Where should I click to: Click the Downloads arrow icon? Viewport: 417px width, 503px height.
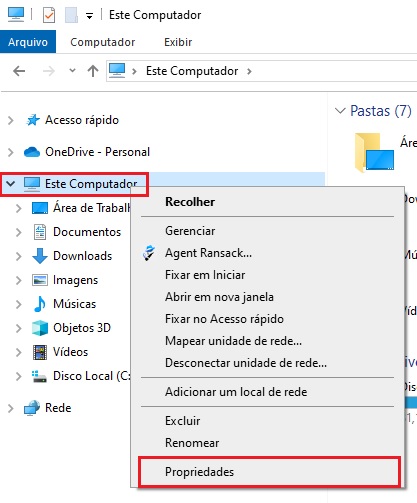click(x=40, y=256)
